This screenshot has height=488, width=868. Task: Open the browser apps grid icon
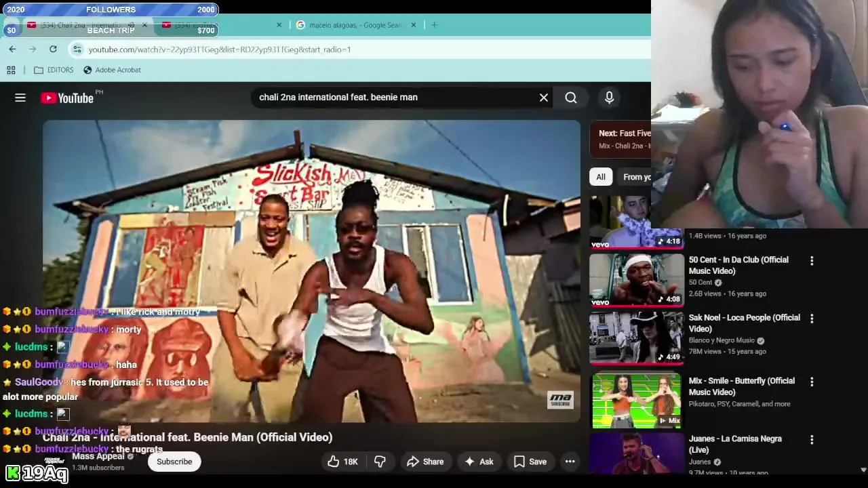[x=11, y=70]
